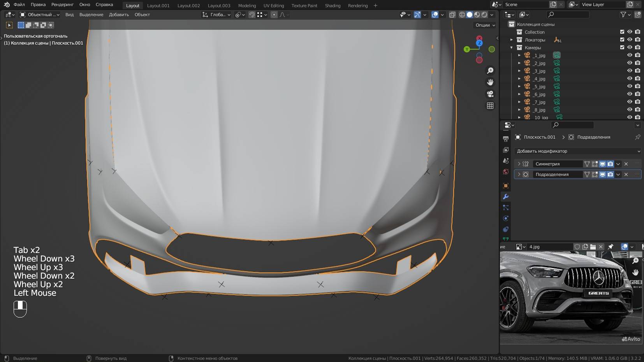Screen dimensions: 644x362
Task: Open the Object properties orange square tab
Action: [x=506, y=186]
